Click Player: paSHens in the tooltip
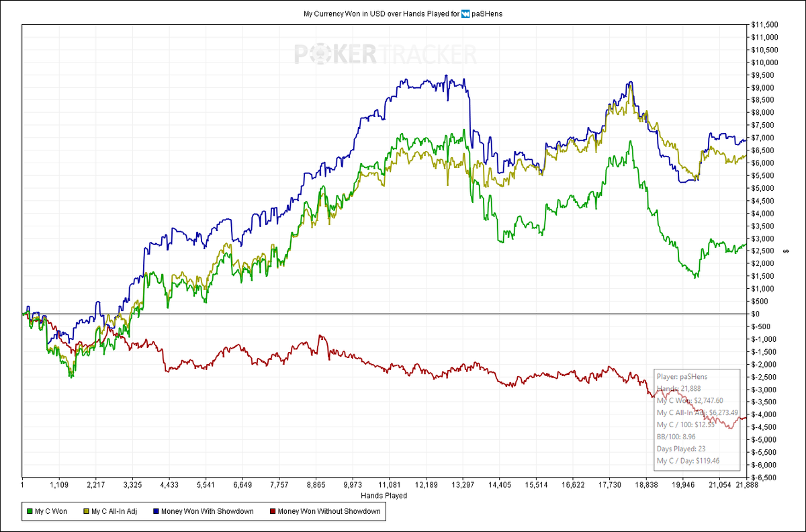This screenshot has height=532, width=806. click(x=682, y=377)
